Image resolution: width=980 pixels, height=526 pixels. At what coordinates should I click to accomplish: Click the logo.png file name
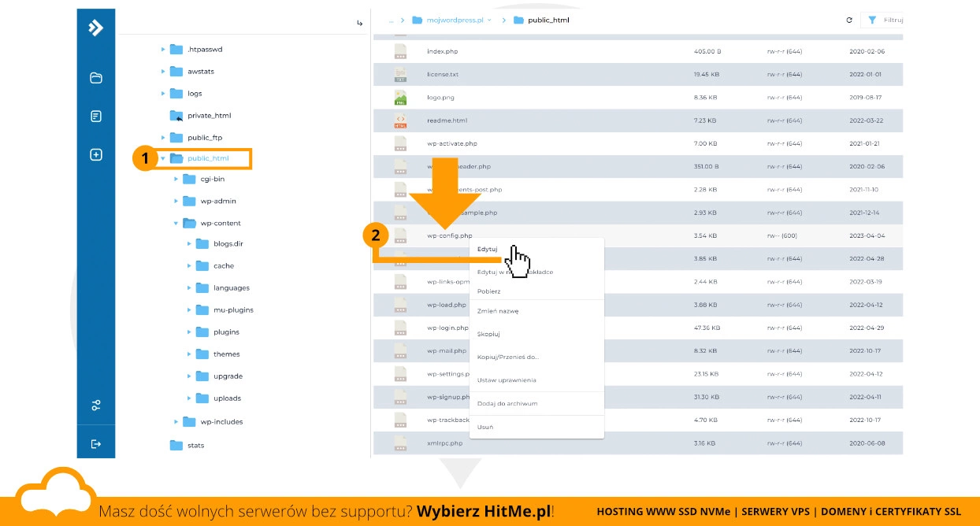click(x=440, y=98)
